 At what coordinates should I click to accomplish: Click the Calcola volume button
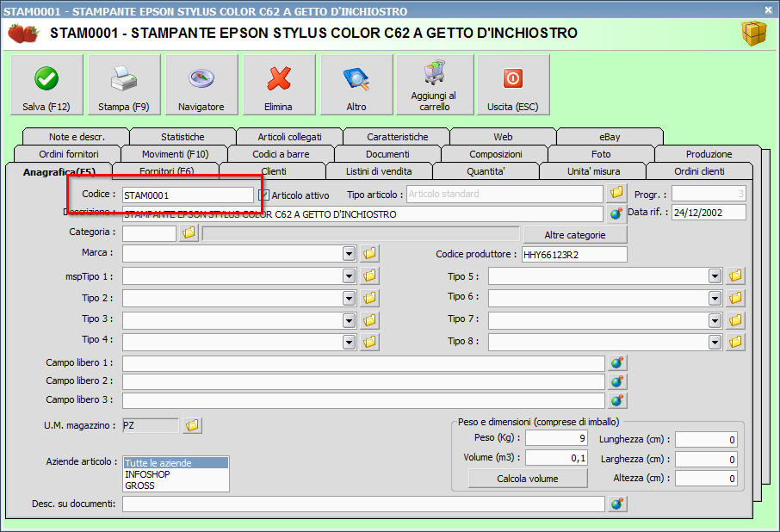(528, 479)
